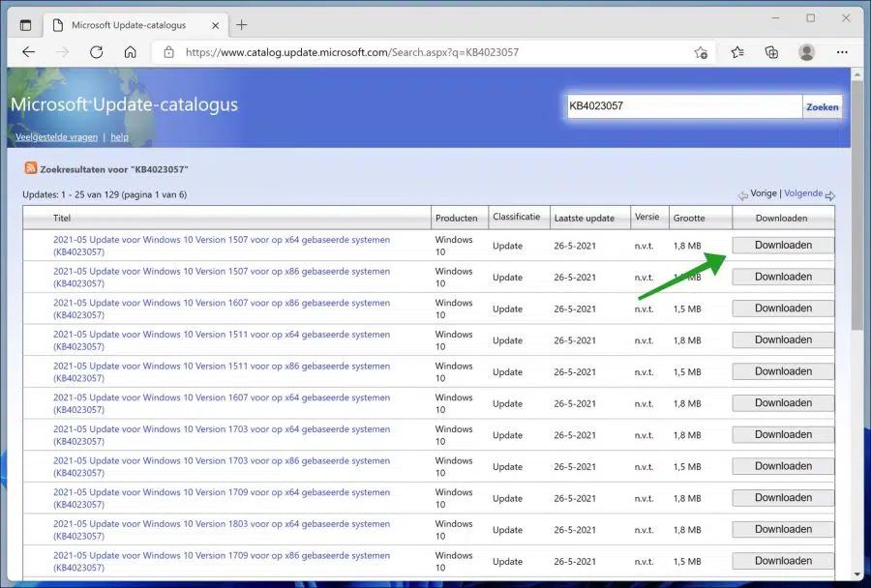
Task: Go to Volgende results page
Action: point(803,193)
